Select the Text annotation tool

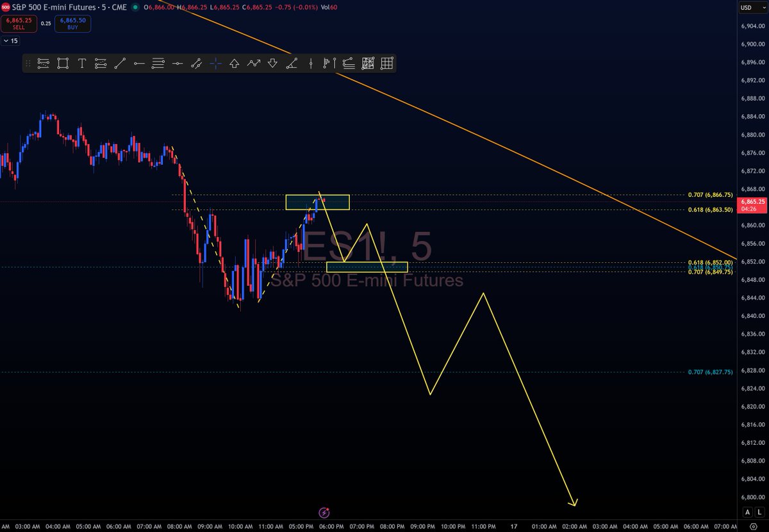(82, 63)
